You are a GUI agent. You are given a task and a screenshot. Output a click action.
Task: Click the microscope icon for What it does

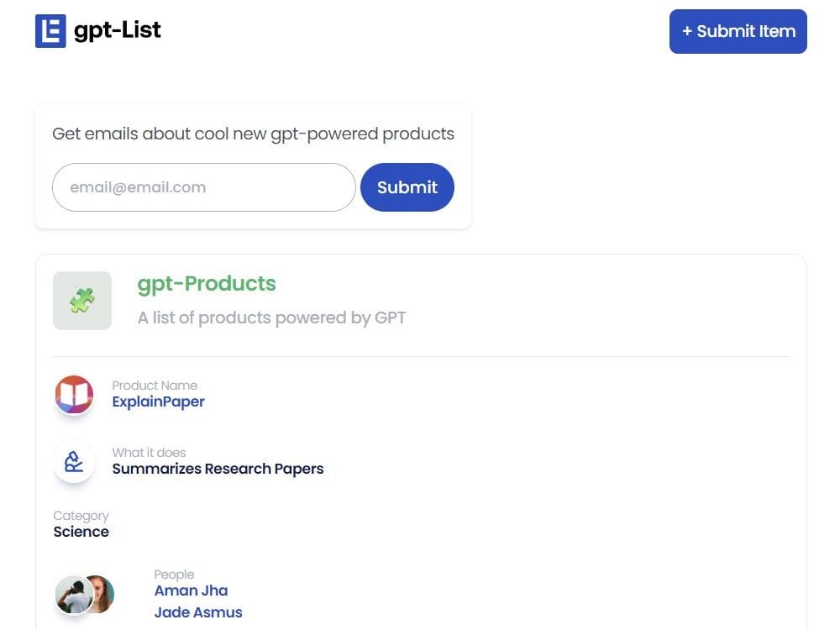[74, 462]
